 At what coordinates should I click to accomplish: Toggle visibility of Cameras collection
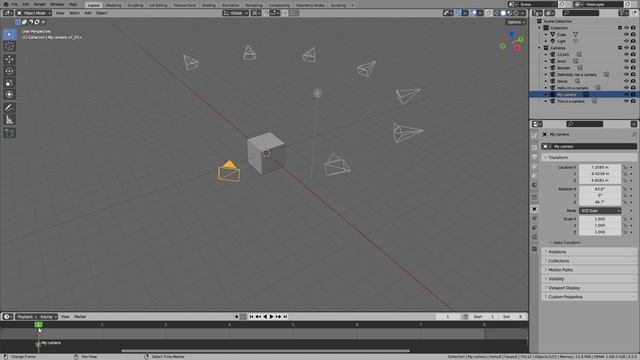626,48
